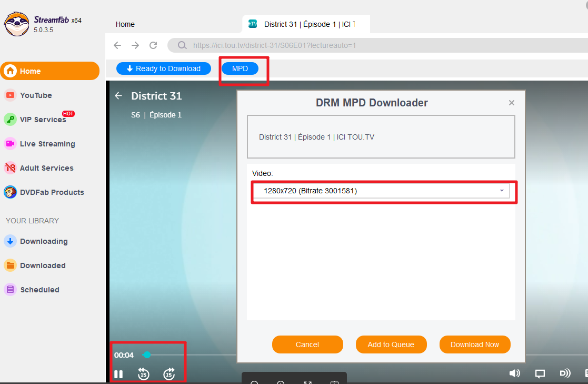Click the Home house icon
588x384 pixels.
10,71
